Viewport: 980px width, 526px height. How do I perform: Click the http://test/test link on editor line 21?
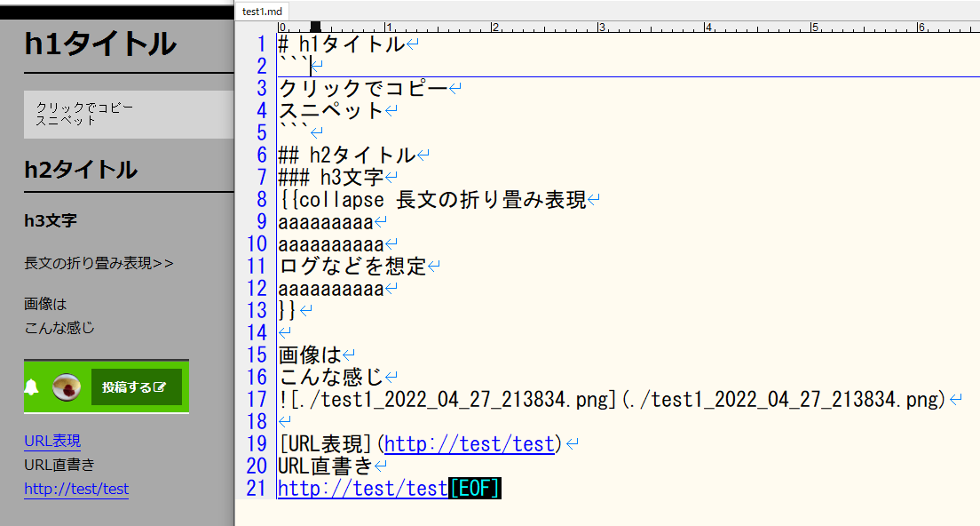pos(363,488)
